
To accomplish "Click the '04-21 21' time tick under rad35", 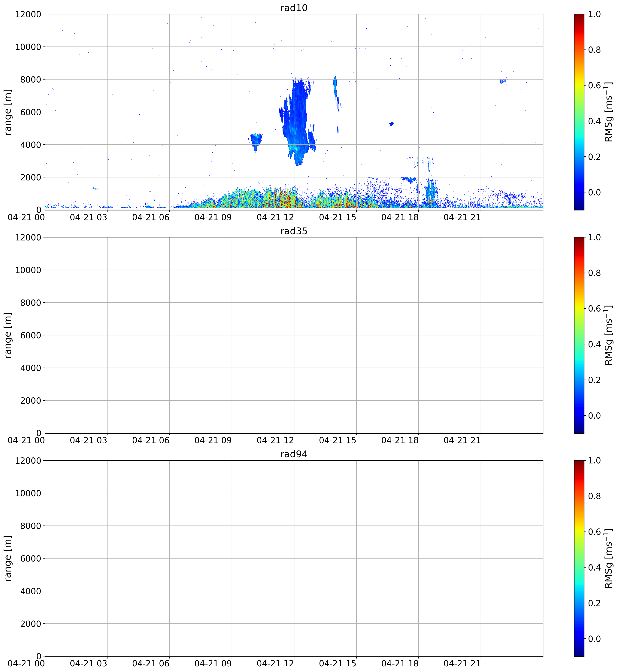I will coord(462,441).
